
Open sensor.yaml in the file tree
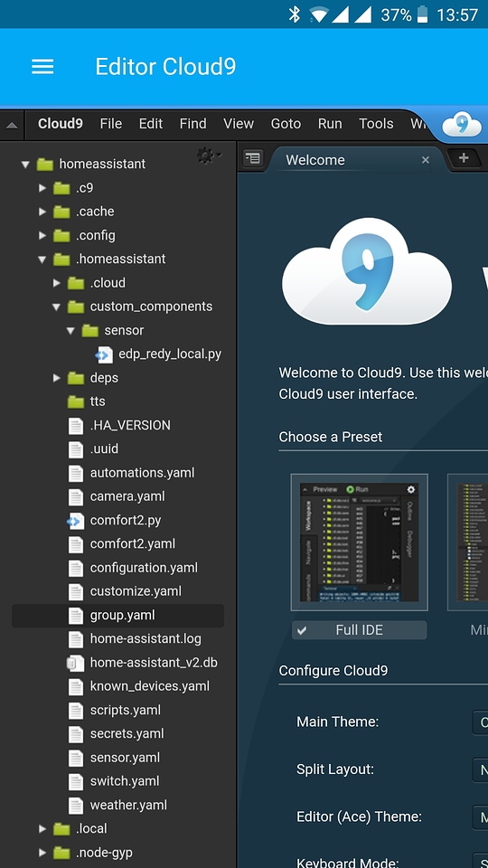125,758
